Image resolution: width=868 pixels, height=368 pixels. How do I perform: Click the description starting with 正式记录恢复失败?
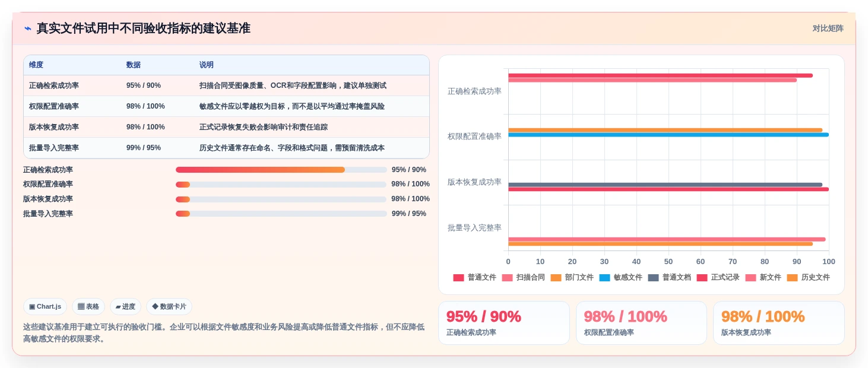coord(264,127)
